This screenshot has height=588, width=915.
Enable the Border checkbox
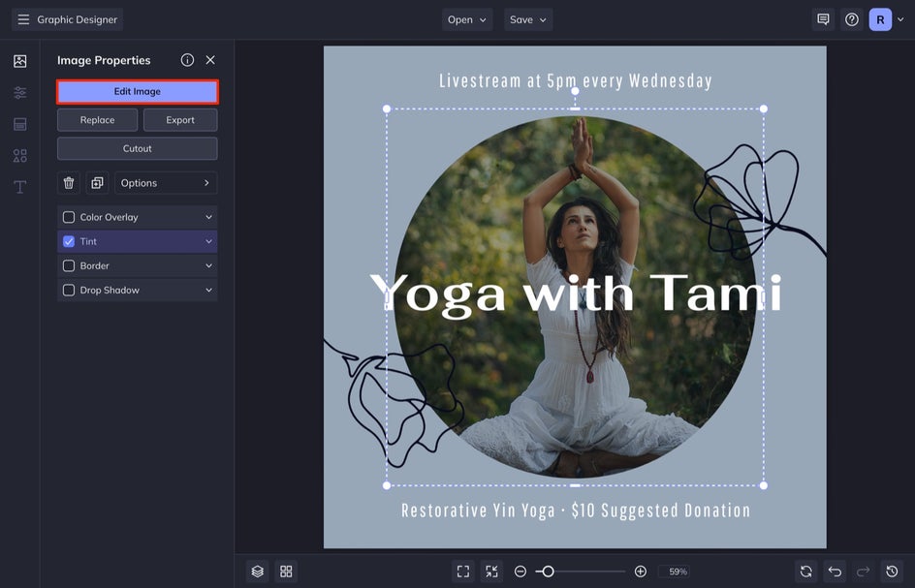[69, 266]
